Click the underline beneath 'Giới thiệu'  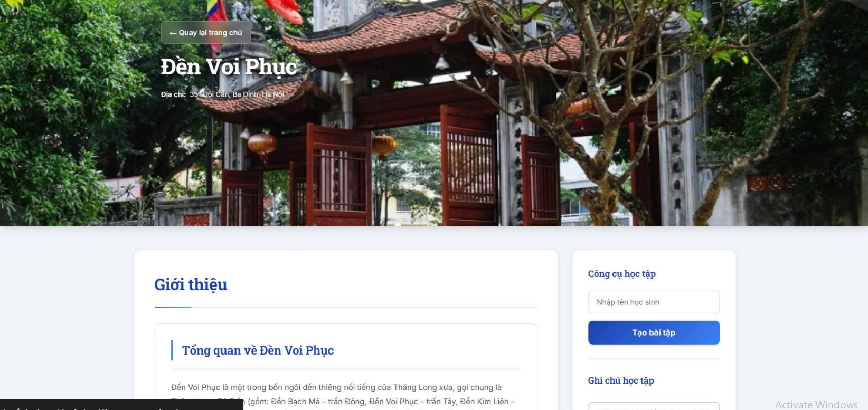[173, 307]
